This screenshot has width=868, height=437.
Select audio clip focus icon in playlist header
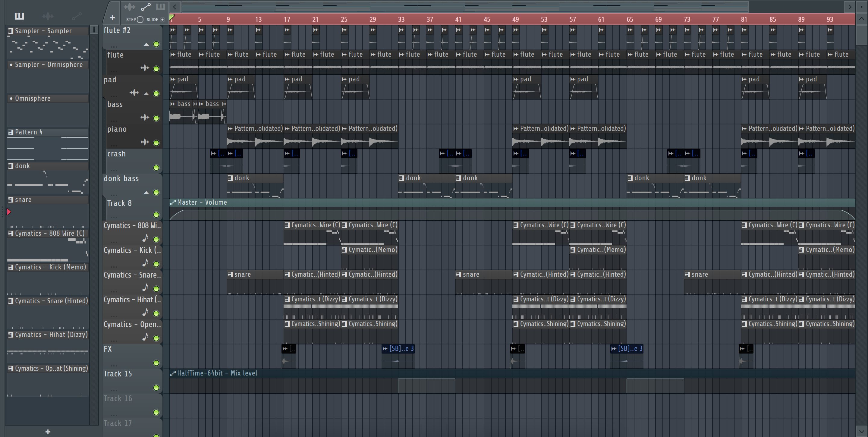pyautogui.click(x=130, y=7)
